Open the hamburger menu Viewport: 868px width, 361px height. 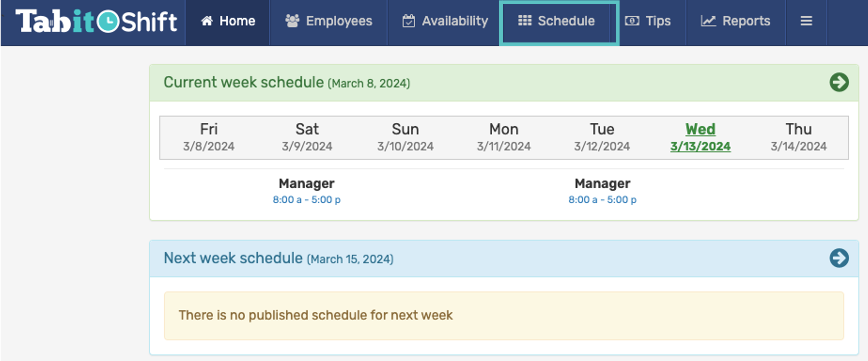click(x=806, y=21)
